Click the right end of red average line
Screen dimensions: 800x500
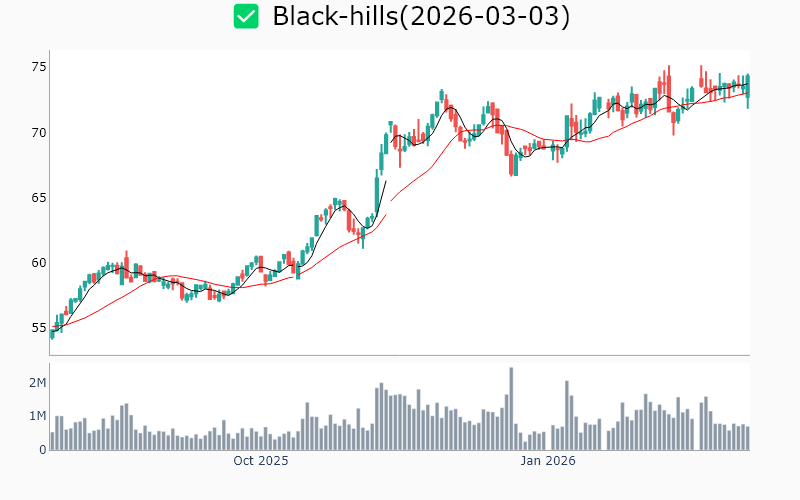pos(747,94)
